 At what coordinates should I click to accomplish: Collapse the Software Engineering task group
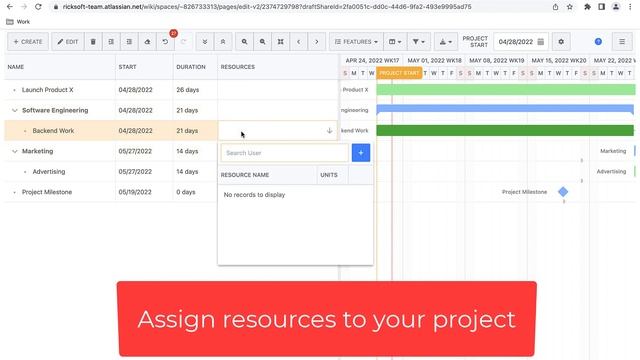coord(15,110)
